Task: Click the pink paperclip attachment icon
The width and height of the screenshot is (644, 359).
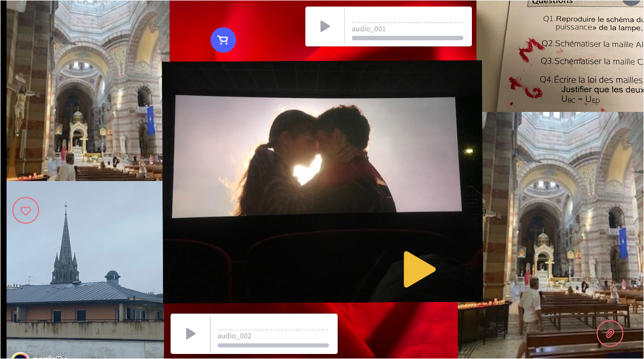Action: [610, 333]
